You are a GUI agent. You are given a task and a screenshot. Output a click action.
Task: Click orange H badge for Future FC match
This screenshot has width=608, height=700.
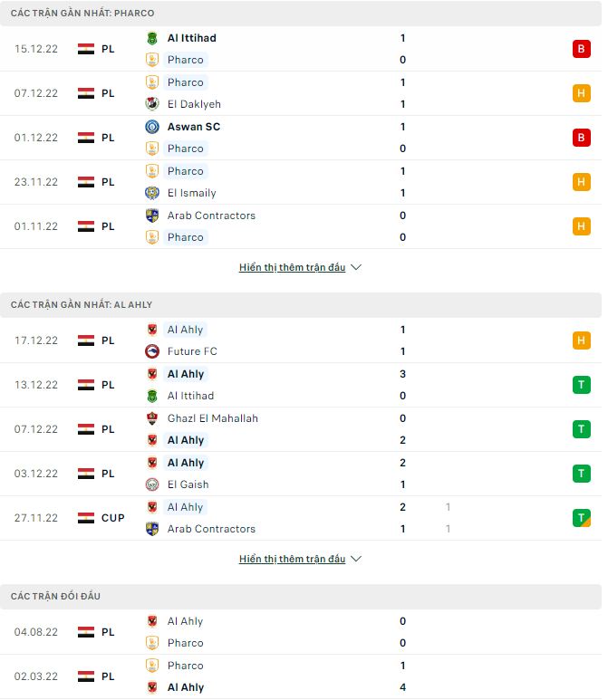[581, 340]
